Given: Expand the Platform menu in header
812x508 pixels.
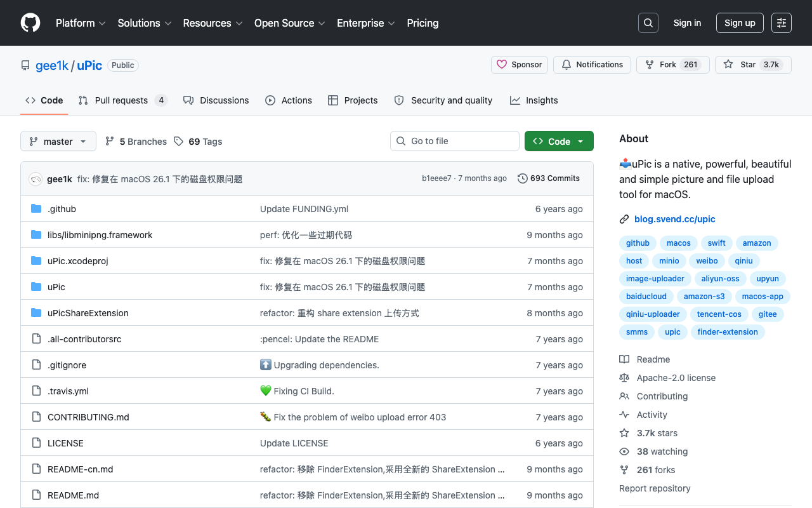Looking at the screenshot, I should (x=81, y=23).
